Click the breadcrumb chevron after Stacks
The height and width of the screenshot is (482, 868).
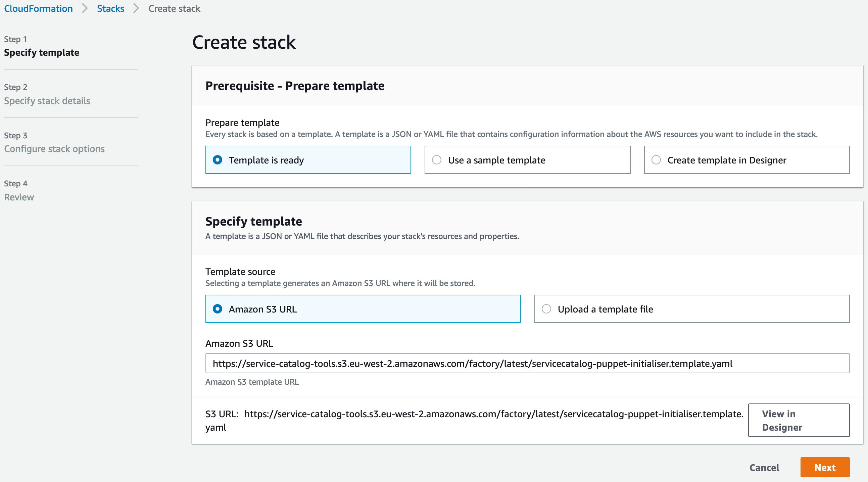pyautogui.click(x=136, y=8)
